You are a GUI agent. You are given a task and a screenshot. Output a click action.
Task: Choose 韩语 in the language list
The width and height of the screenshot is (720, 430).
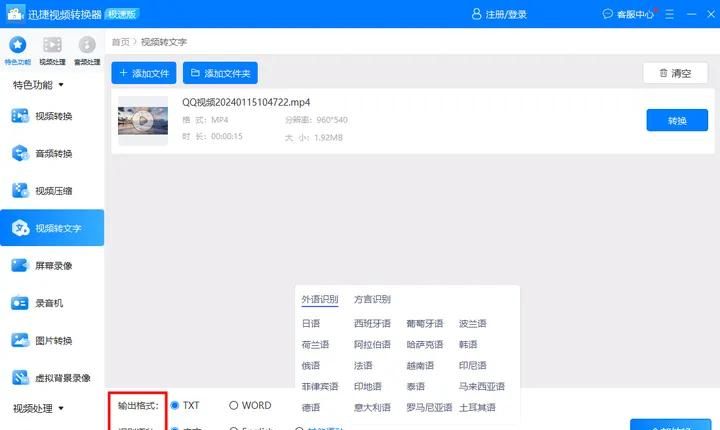tap(468, 345)
